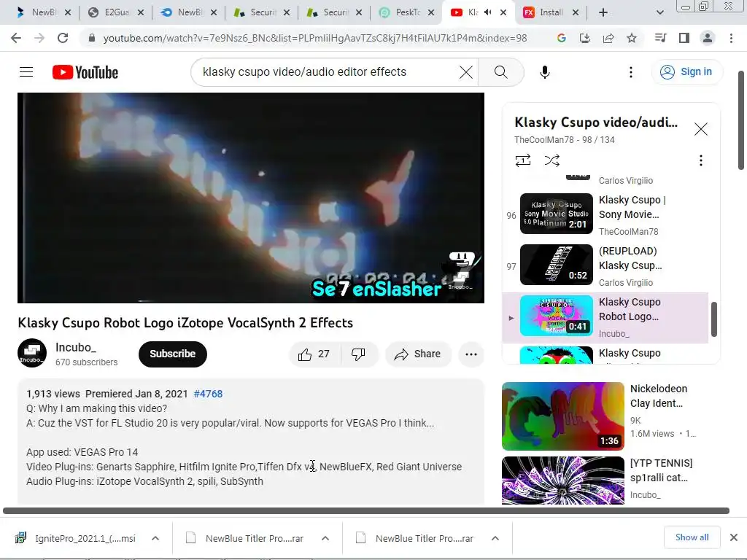Open YouTube settings three-dot menu
The width and height of the screenshot is (747, 560).
631,72
